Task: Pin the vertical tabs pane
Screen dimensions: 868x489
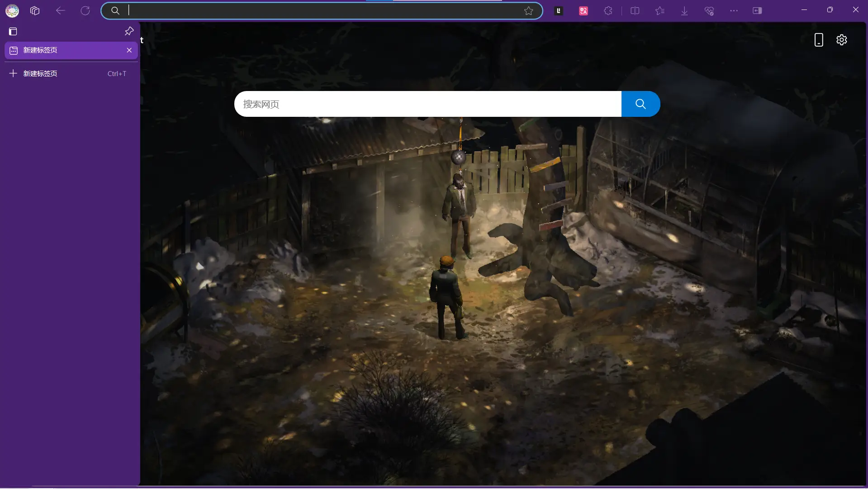Action: point(129,31)
